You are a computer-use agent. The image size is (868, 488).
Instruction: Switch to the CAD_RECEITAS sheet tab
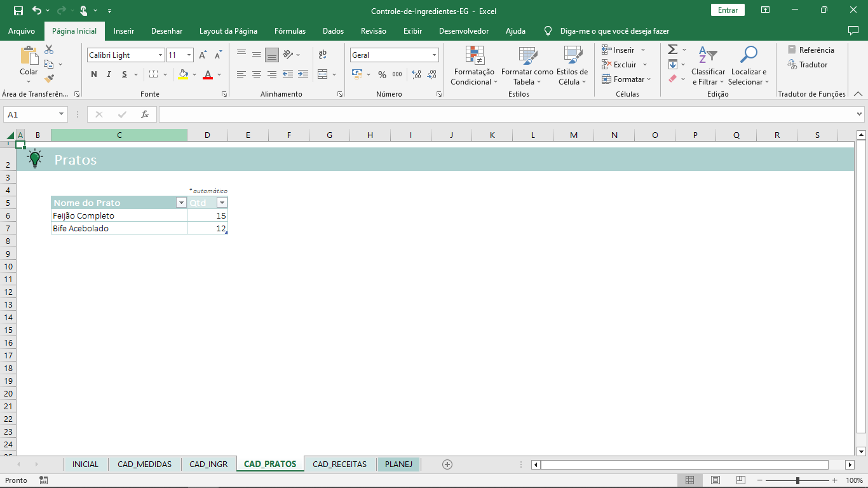tap(339, 464)
